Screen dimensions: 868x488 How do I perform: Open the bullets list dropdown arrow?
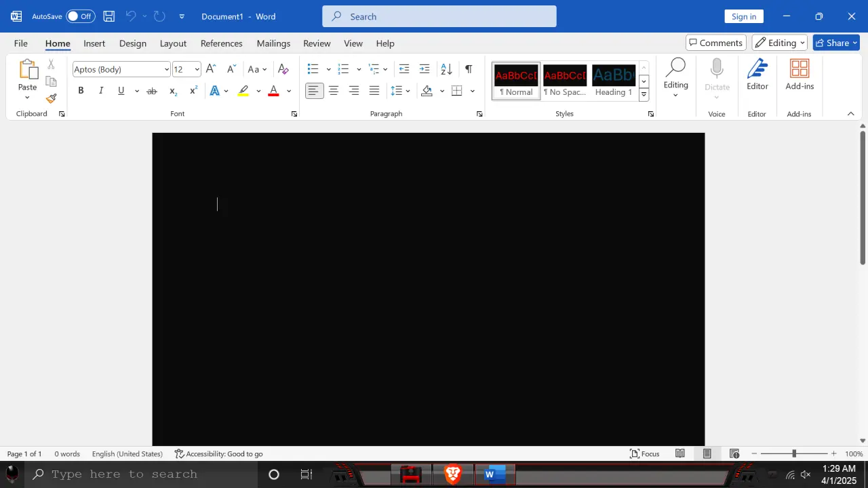(x=329, y=69)
